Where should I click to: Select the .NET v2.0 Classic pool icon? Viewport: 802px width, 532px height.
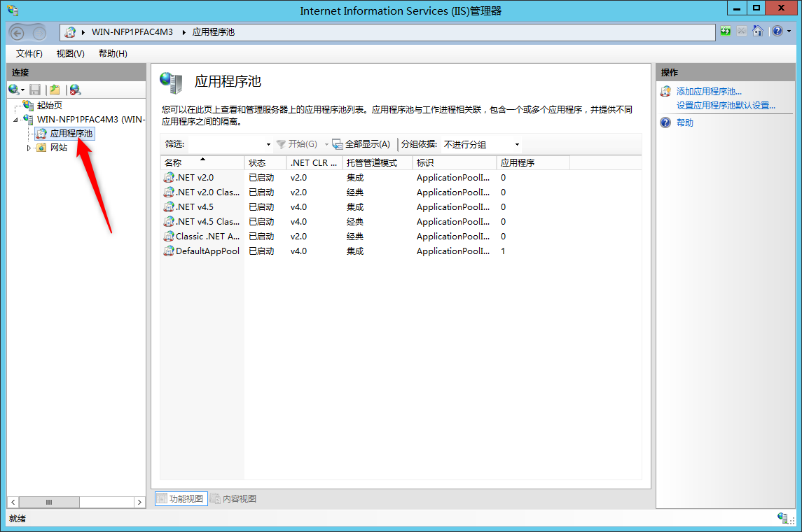pos(168,192)
